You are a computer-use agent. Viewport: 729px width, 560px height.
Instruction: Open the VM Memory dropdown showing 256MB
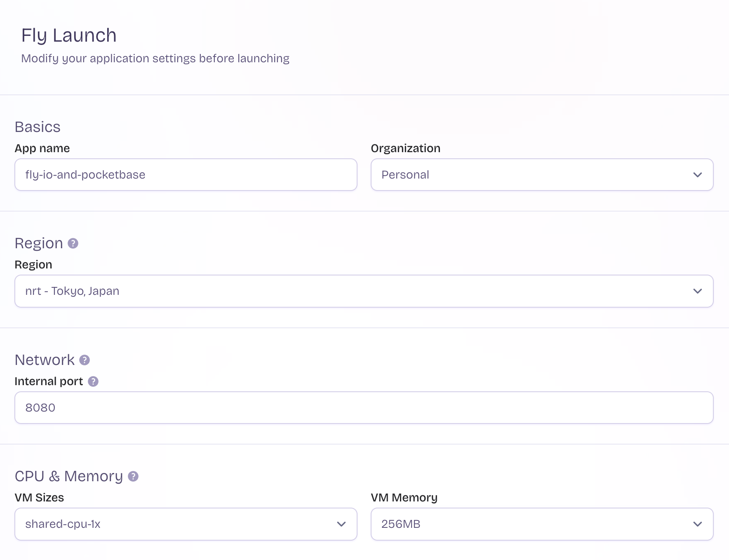click(542, 524)
